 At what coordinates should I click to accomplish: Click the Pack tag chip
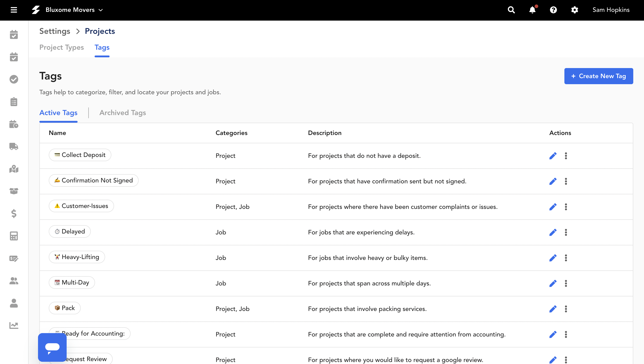click(x=65, y=308)
